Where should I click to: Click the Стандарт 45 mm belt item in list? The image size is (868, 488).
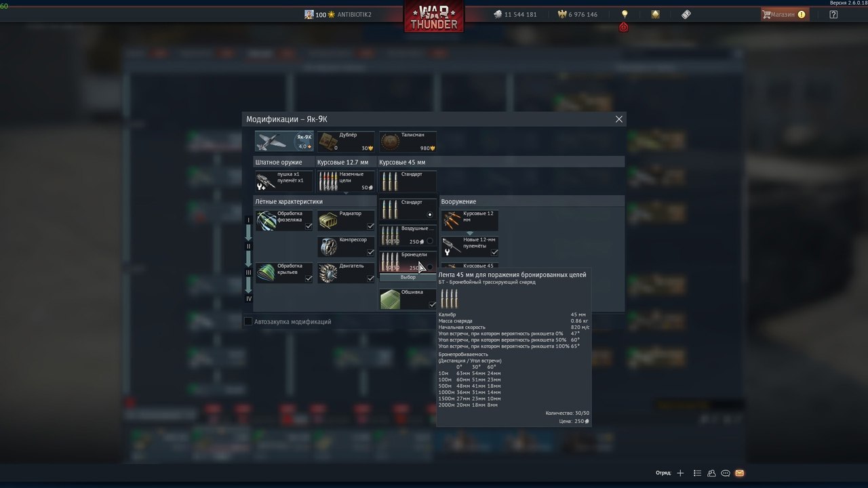(x=408, y=209)
